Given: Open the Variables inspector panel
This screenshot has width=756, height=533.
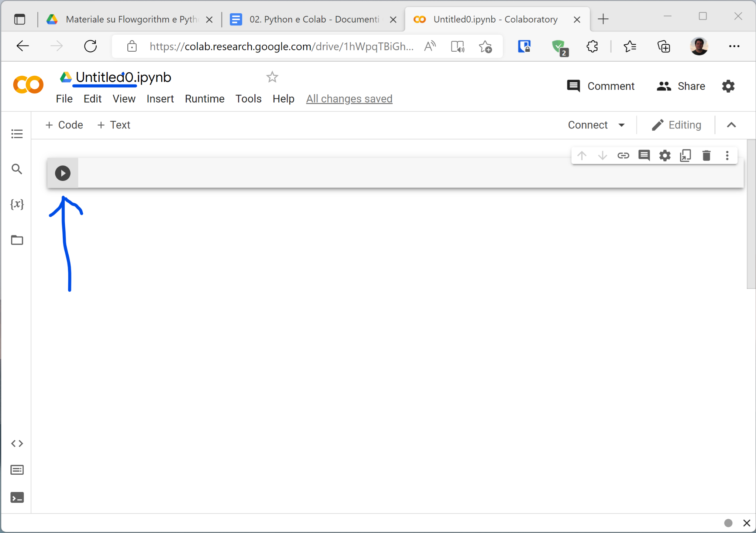Looking at the screenshot, I should click(17, 204).
